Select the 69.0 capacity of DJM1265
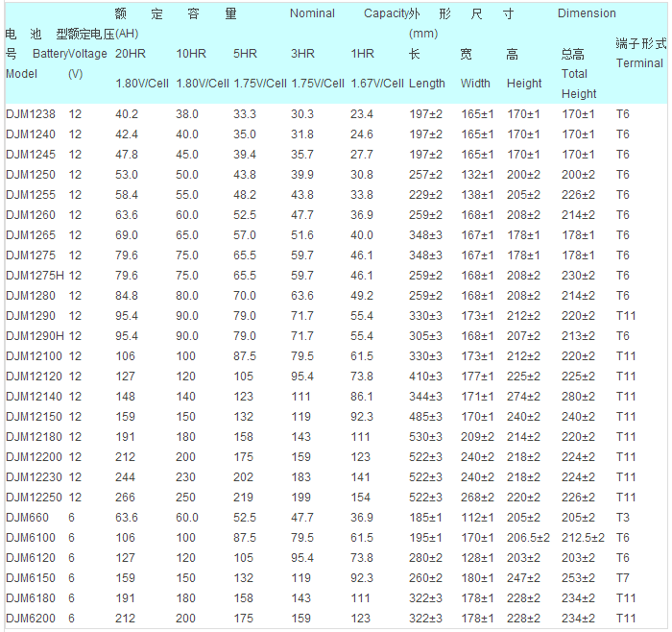 [x=127, y=235]
